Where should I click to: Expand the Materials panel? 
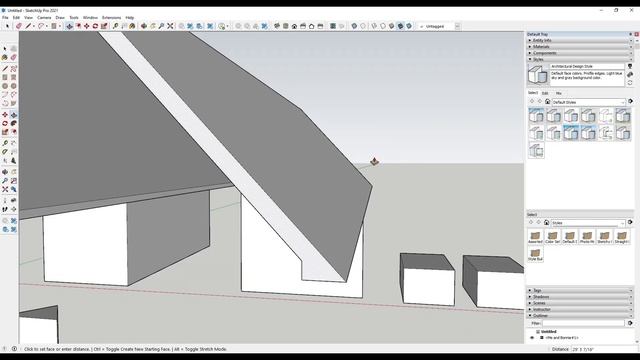[x=580, y=47]
